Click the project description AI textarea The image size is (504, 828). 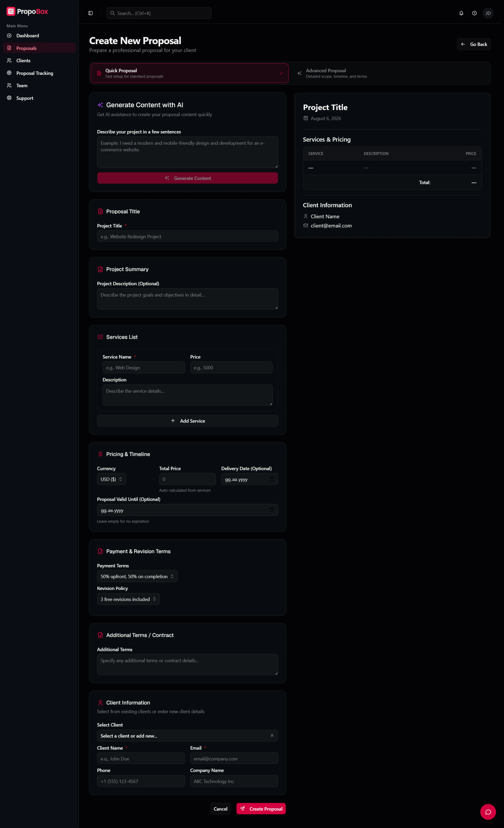[187, 152]
